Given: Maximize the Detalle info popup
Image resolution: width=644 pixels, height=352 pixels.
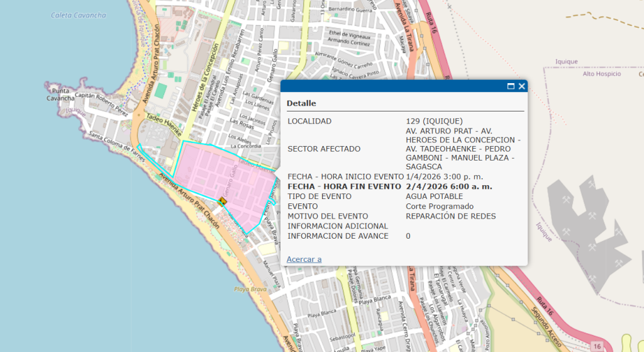Looking at the screenshot, I should (x=511, y=86).
